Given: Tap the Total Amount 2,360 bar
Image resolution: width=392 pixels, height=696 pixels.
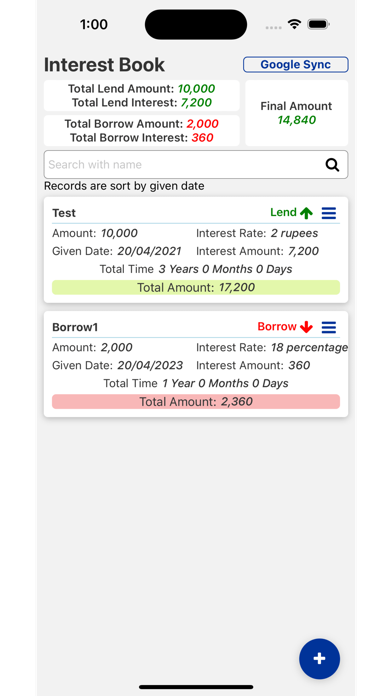Looking at the screenshot, I should 196,402.
